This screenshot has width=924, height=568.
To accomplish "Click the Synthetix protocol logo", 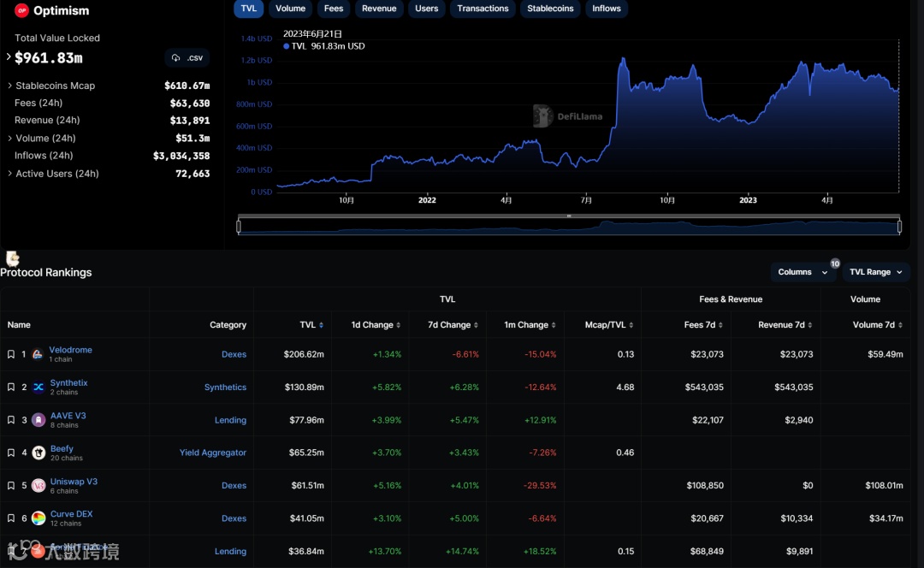I will tap(38, 388).
